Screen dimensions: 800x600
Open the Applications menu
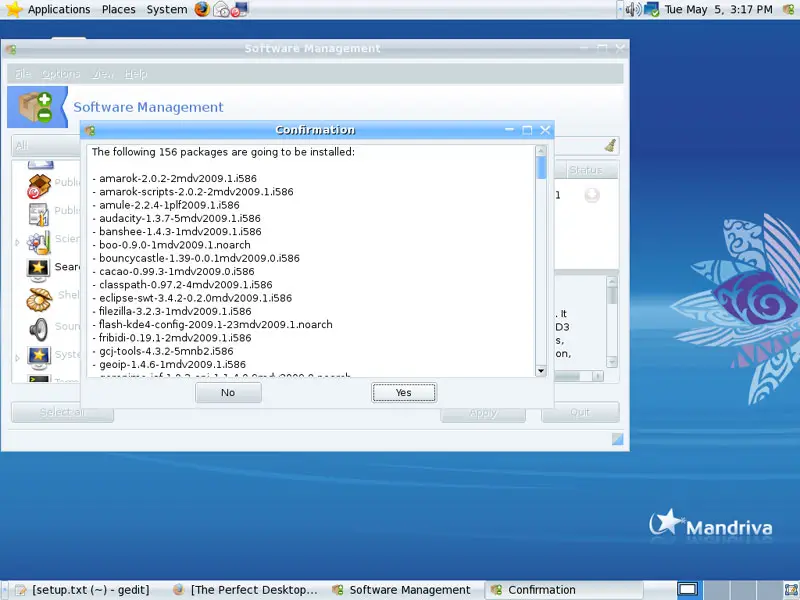point(59,9)
